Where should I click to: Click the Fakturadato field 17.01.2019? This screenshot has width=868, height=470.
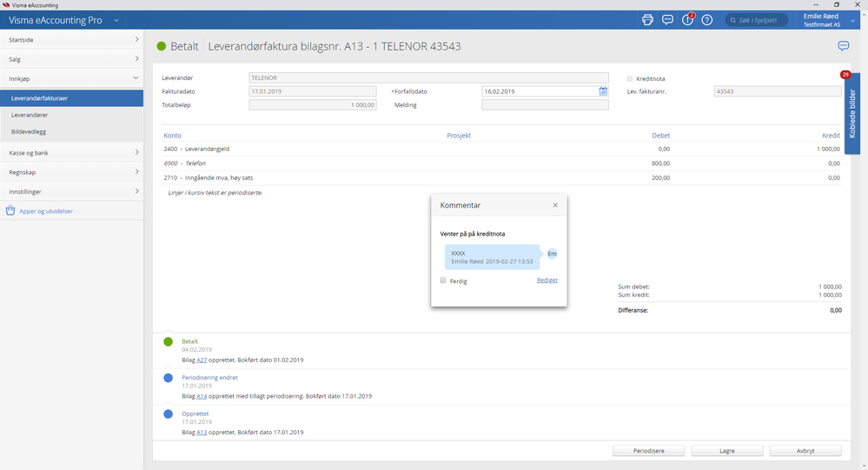[x=313, y=91]
